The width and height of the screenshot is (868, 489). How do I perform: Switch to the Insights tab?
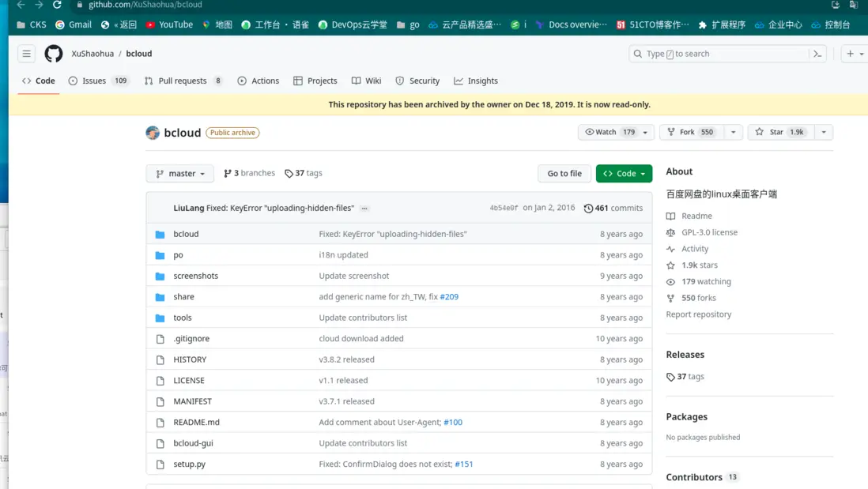[x=476, y=81]
